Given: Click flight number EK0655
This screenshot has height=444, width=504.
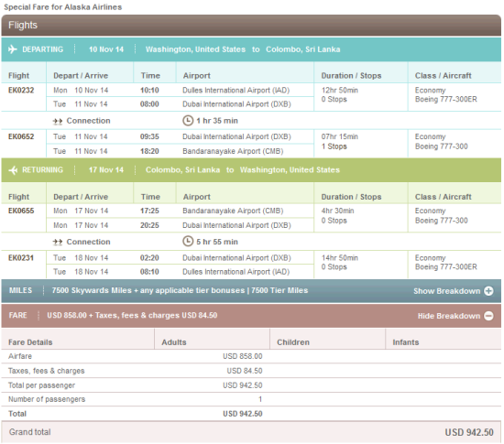Looking at the screenshot, I should [21, 211].
